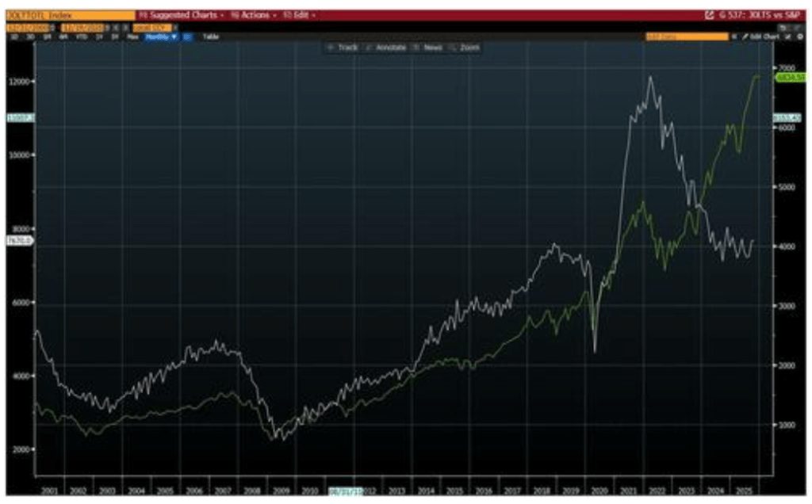Toggle the checkbox icon right of Edit Chart
Screen dimensions: 812x504
pyautogui.click(x=789, y=36)
